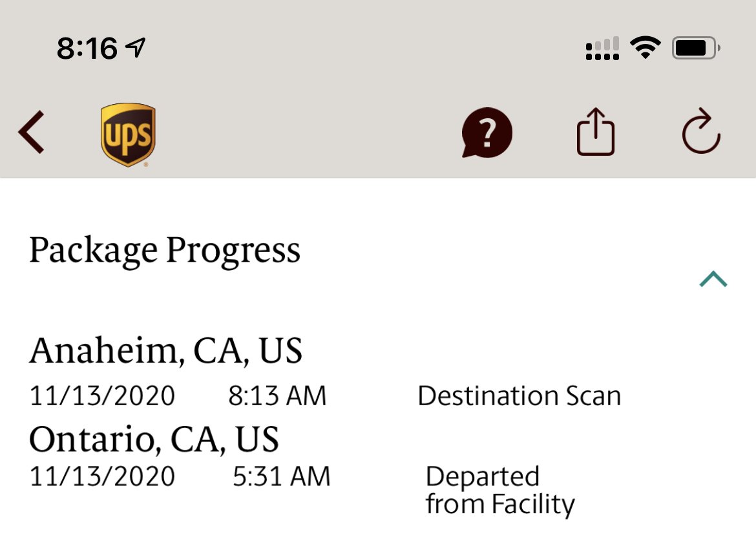The image size is (756, 539).
Task: Refresh the tracking page
Action: [x=701, y=132]
